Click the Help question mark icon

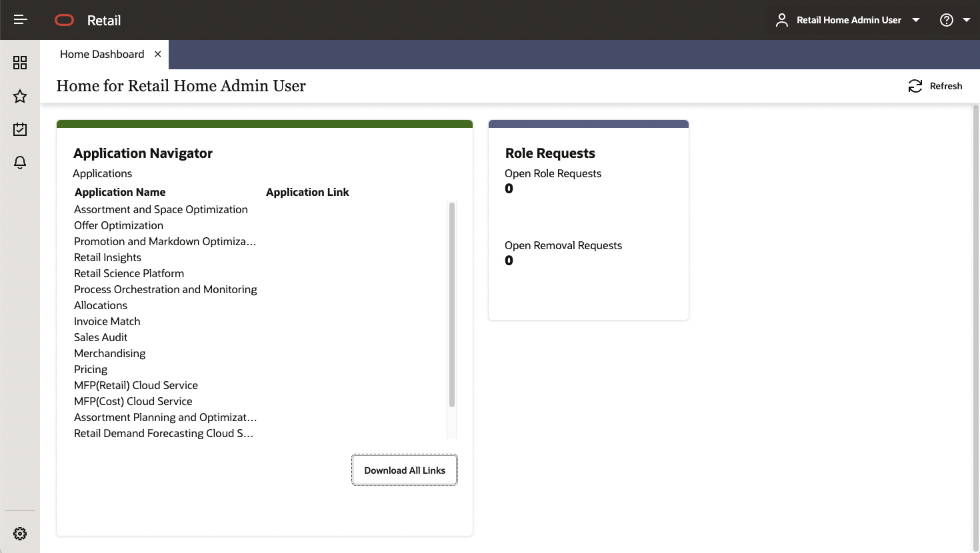tap(947, 20)
